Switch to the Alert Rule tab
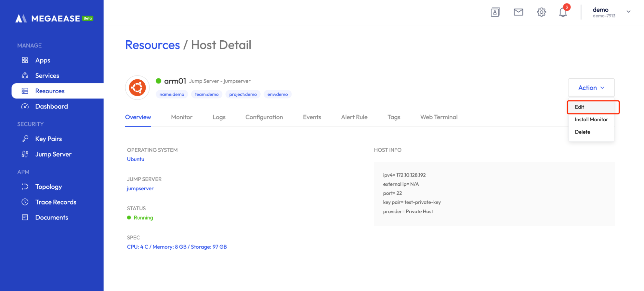Screen dimensions: 644x291 [354, 117]
